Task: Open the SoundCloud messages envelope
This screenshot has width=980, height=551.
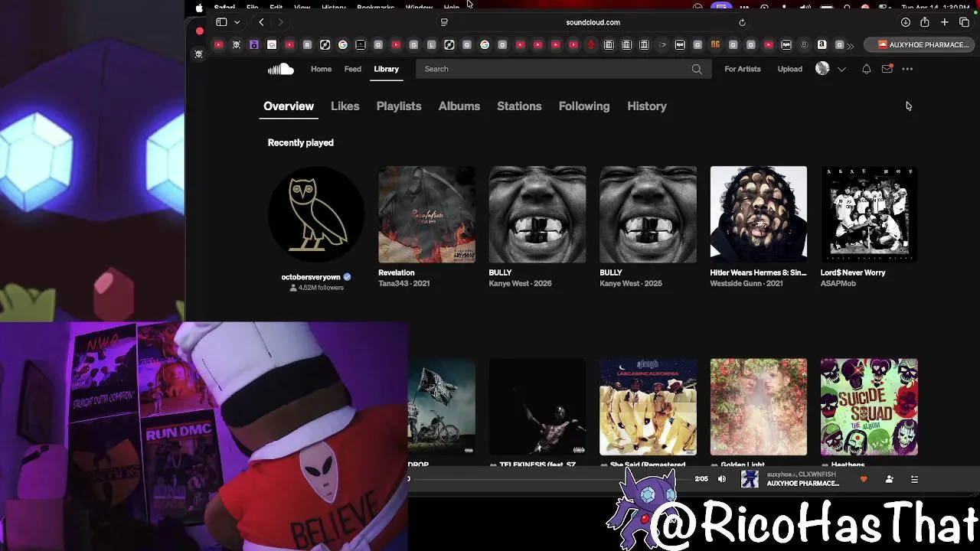Action: coord(887,69)
